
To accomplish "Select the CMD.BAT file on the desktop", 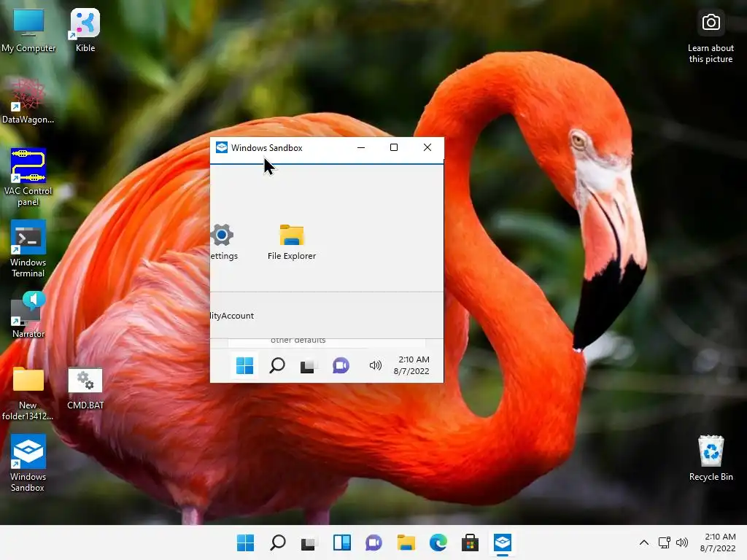I will coord(85,388).
